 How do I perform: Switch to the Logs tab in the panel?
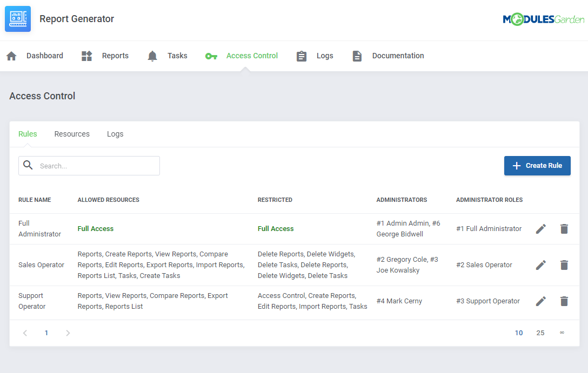[x=115, y=134]
